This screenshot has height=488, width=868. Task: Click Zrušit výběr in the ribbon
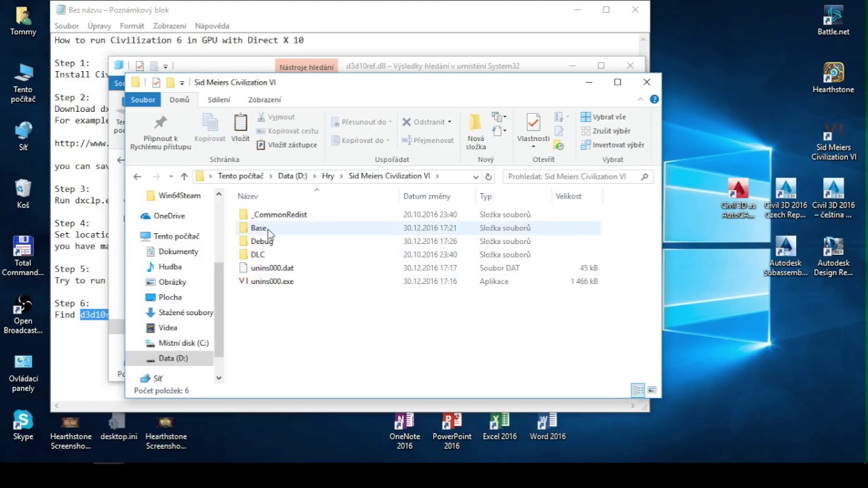[x=606, y=131]
